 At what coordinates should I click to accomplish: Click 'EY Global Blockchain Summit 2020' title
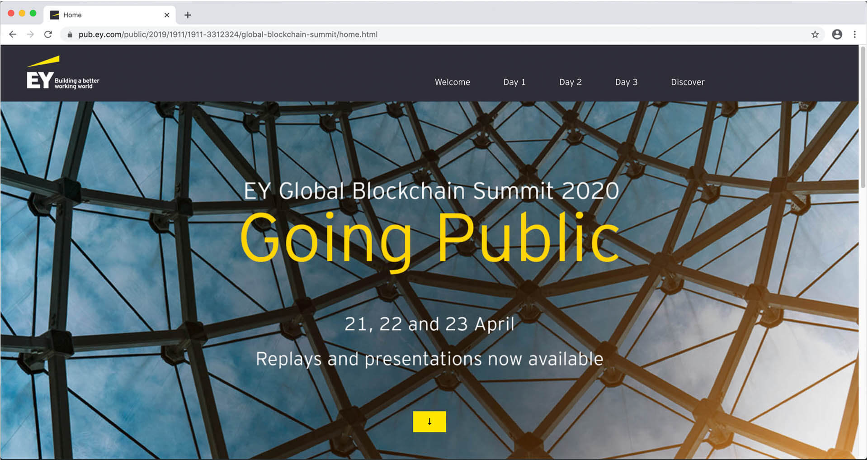click(x=431, y=190)
